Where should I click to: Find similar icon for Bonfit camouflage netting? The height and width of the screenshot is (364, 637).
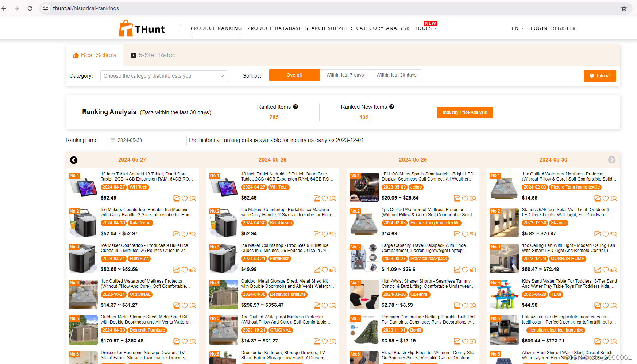tap(473, 341)
